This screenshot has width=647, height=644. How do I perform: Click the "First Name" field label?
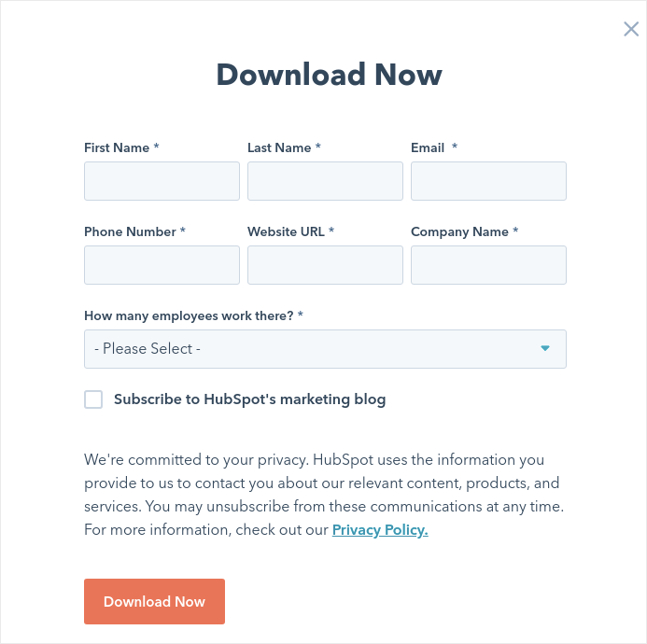117,147
